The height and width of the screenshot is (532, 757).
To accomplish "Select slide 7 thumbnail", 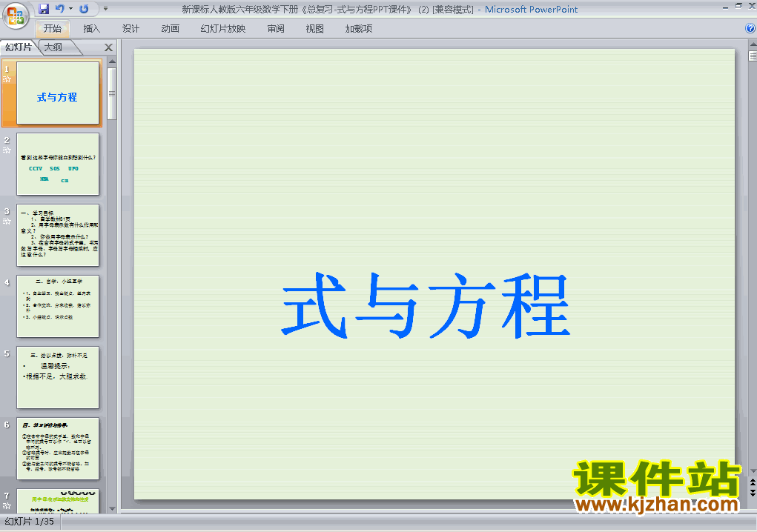I will (58, 501).
